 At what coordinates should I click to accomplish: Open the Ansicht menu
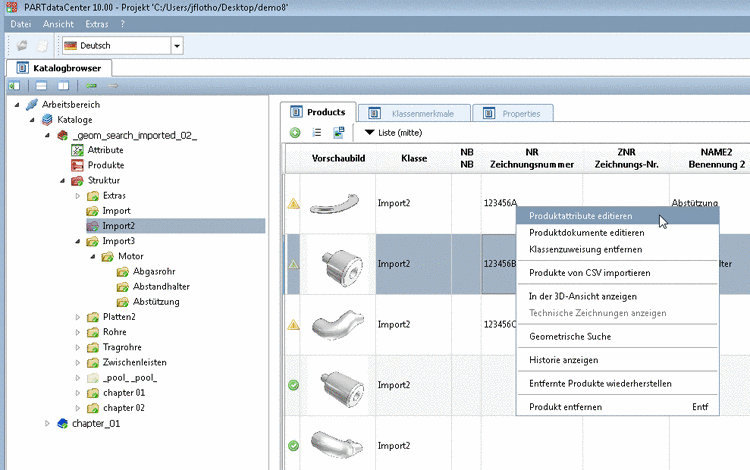tap(58, 24)
